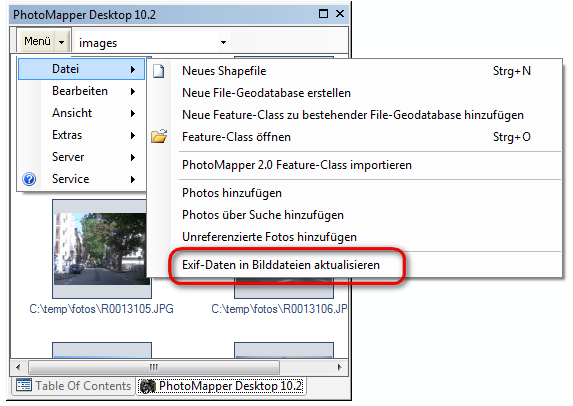This screenshot has width=573, height=406.
Task: Click the horizontal scrollbar right arrow
Action: pyautogui.click(x=339, y=367)
